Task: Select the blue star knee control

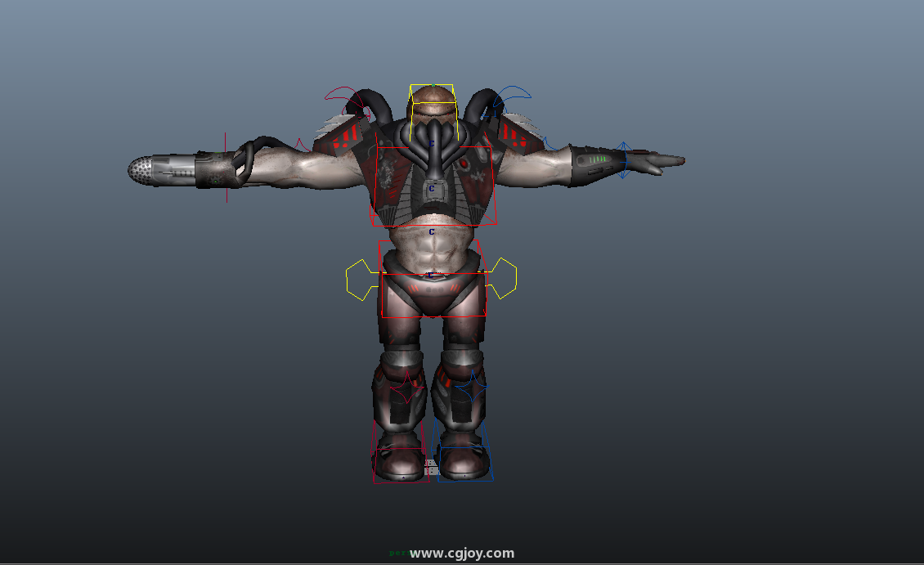Action: point(471,387)
